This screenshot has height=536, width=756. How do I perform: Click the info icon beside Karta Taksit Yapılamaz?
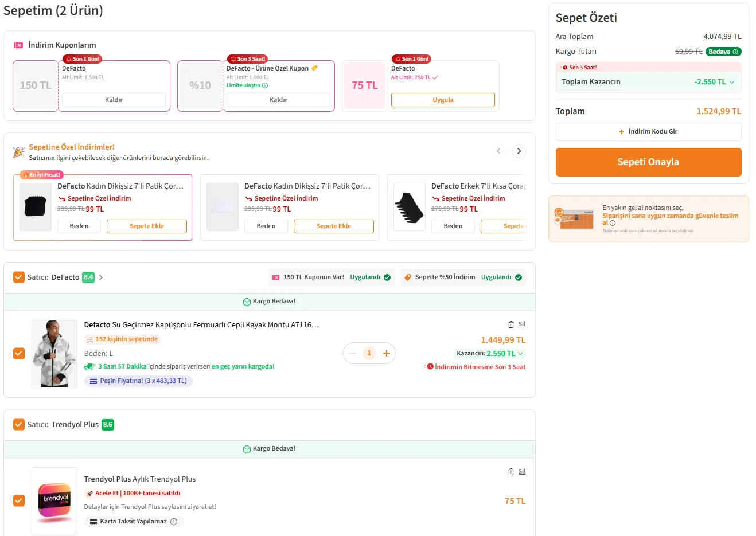pos(174,522)
